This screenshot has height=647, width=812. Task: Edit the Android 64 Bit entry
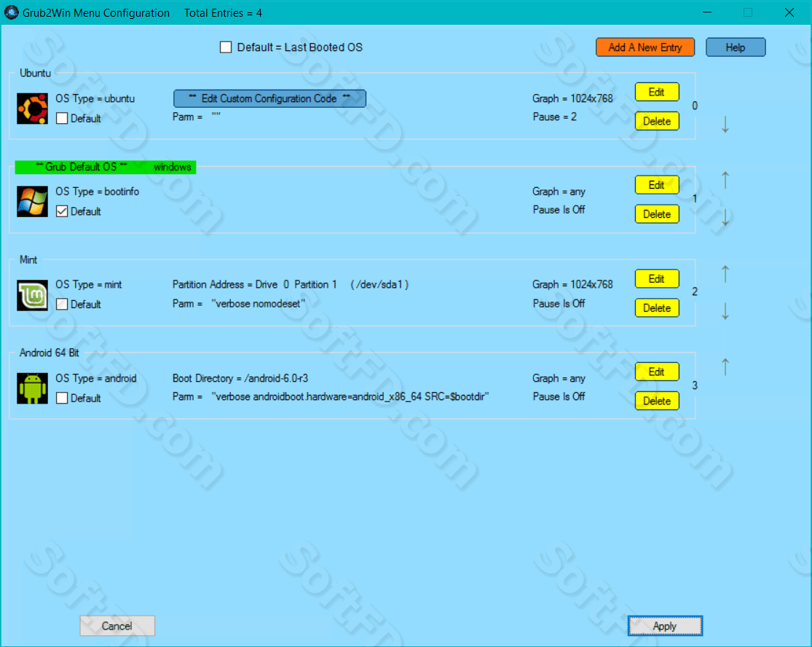coord(657,372)
